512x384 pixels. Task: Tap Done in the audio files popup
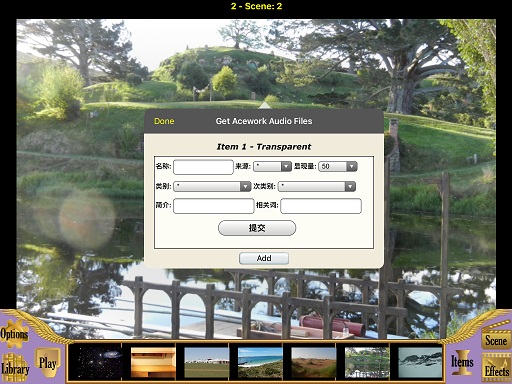coord(164,121)
